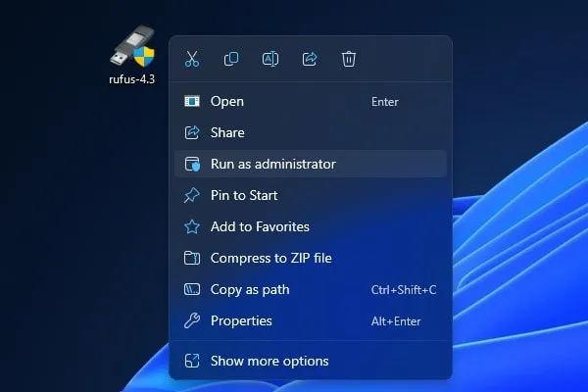Select Compress to ZIP file
588x392 pixels.
270,258
